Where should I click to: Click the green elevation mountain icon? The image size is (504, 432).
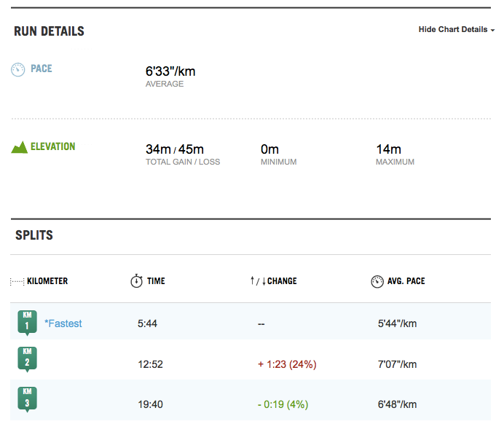click(x=19, y=147)
